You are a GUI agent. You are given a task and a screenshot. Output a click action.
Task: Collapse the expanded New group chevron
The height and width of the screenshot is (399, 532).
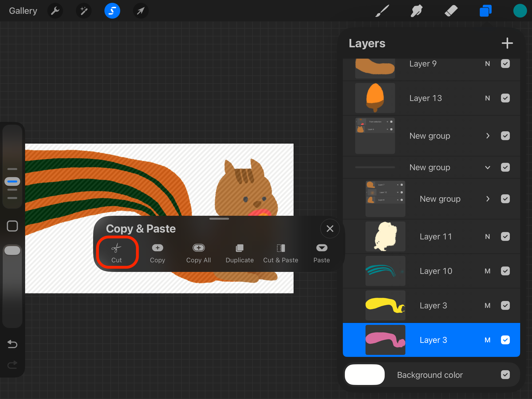point(487,167)
